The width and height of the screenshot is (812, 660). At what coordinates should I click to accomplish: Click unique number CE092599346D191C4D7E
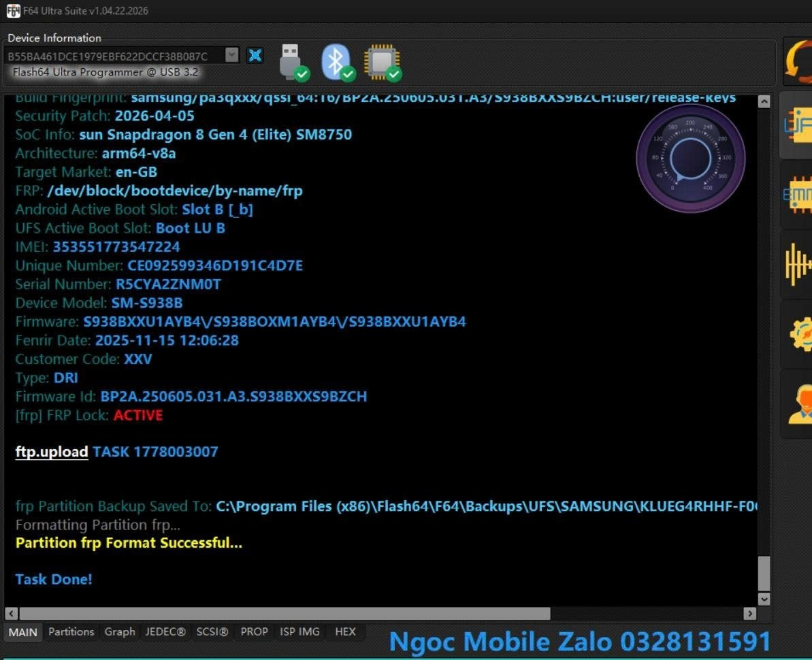[215, 265]
